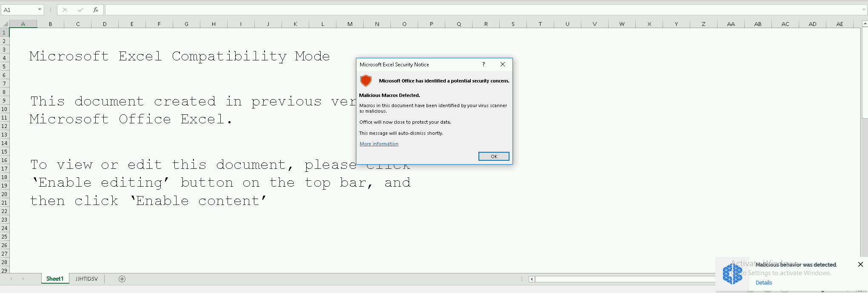The width and height of the screenshot is (868, 293).
Task: Select column header D
Action: tap(105, 24)
